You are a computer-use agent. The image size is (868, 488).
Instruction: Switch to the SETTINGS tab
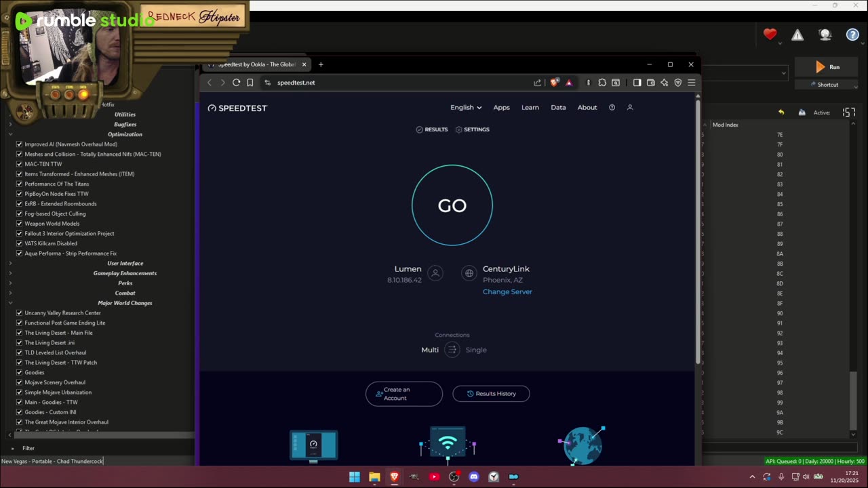click(x=473, y=129)
